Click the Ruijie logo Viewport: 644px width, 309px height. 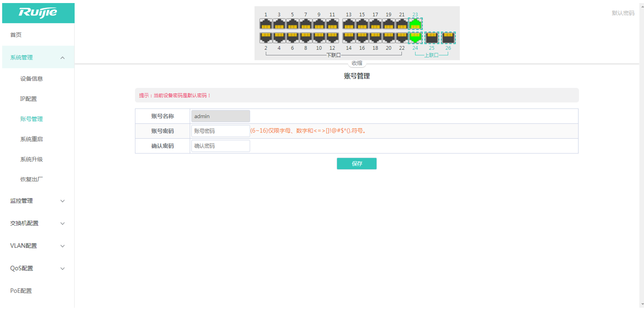pyautogui.click(x=38, y=13)
